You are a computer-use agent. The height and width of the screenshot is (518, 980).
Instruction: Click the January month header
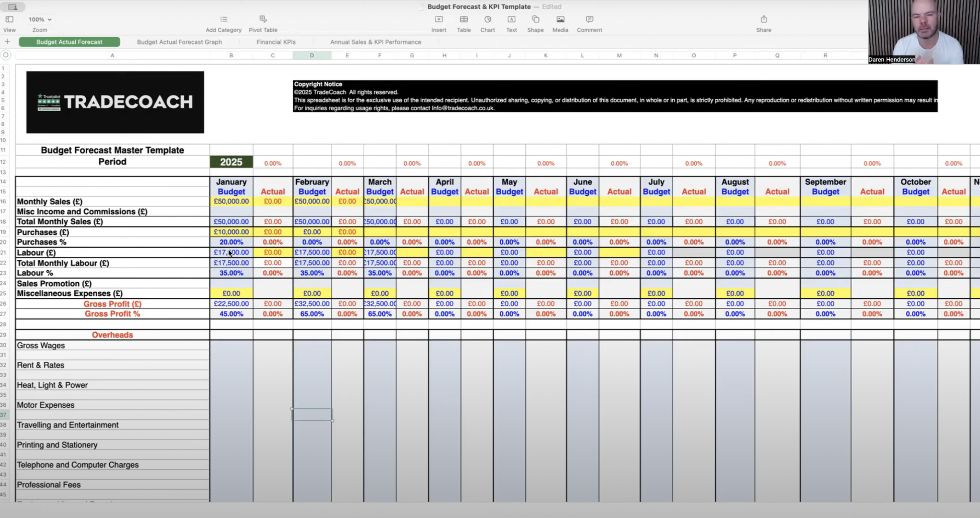[x=231, y=182]
